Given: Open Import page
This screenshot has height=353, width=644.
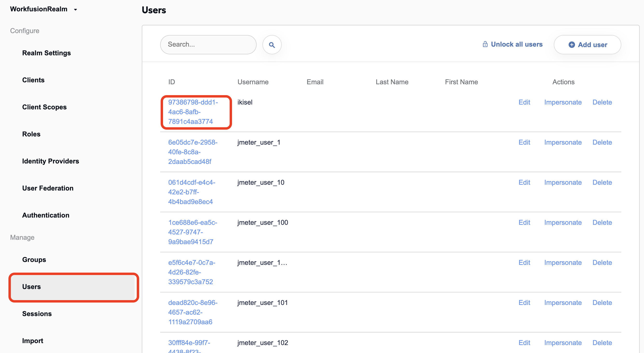Looking at the screenshot, I should [33, 341].
